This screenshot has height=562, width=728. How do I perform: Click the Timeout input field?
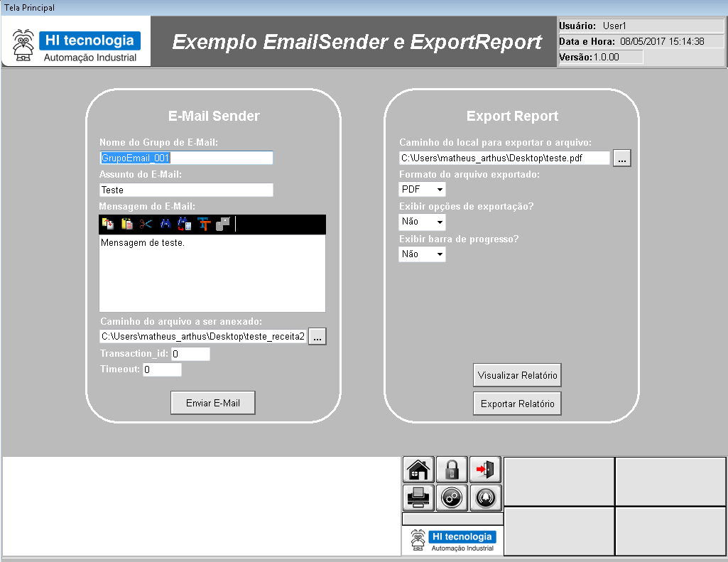coord(161,369)
